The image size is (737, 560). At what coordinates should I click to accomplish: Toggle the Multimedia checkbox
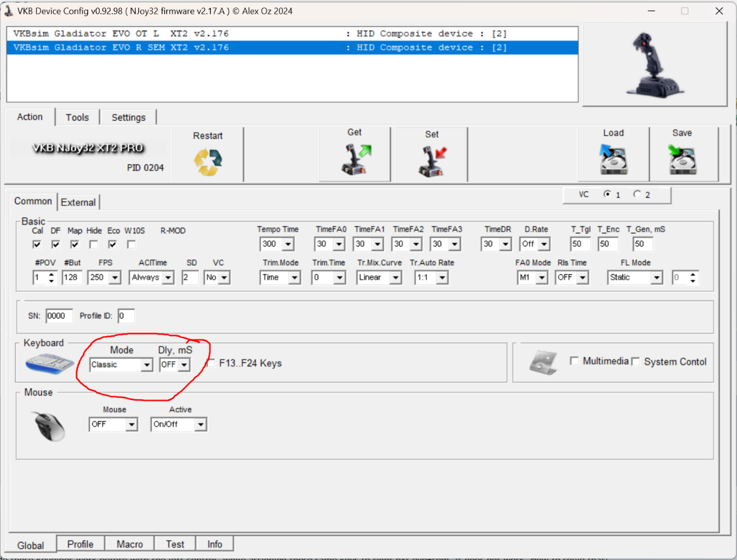point(575,362)
